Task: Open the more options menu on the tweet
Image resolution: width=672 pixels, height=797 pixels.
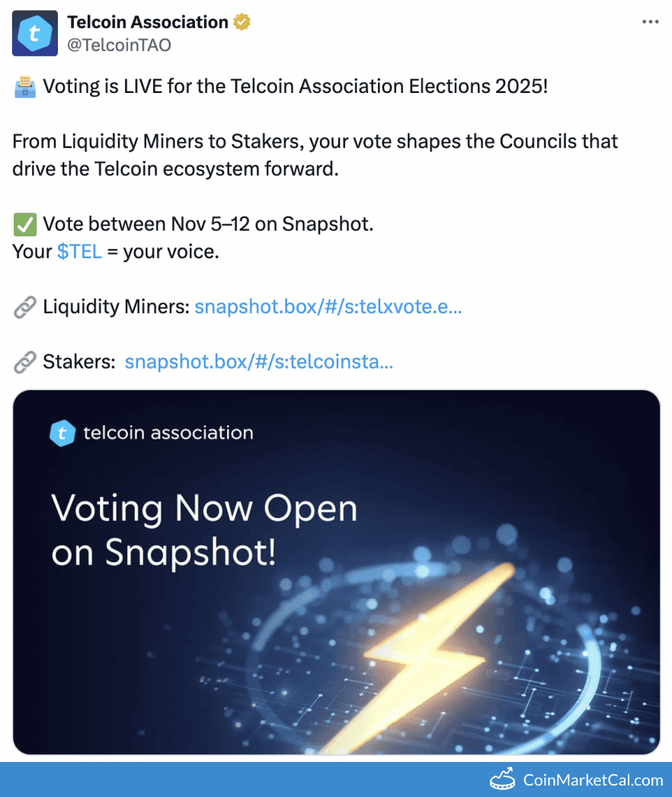Action: point(650,21)
